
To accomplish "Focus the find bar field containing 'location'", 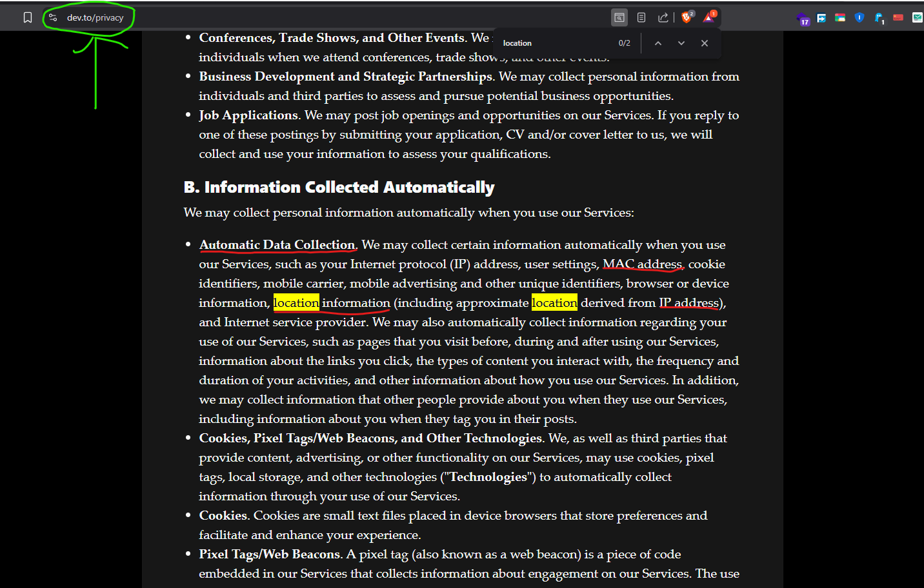I will click(555, 43).
